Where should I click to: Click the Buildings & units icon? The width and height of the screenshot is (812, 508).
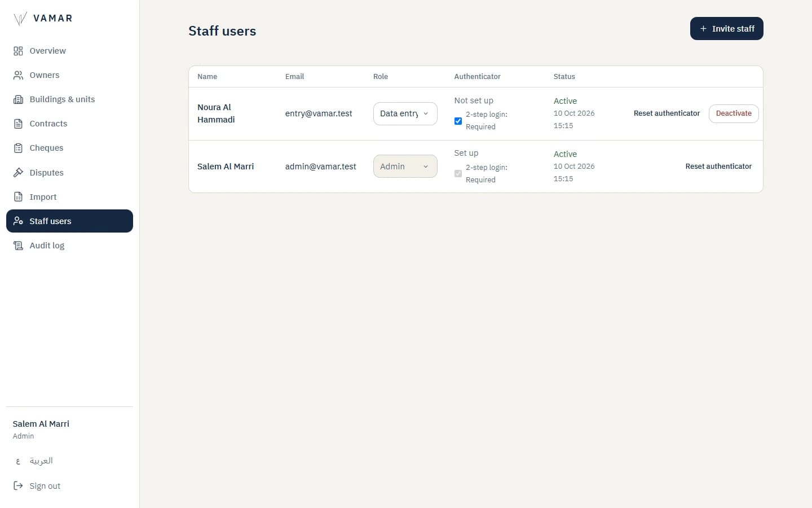coord(18,99)
